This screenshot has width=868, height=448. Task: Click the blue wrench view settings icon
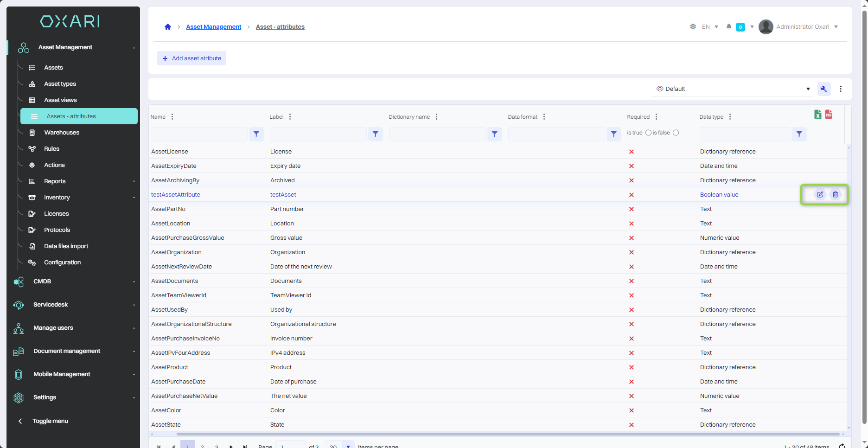(x=824, y=89)
